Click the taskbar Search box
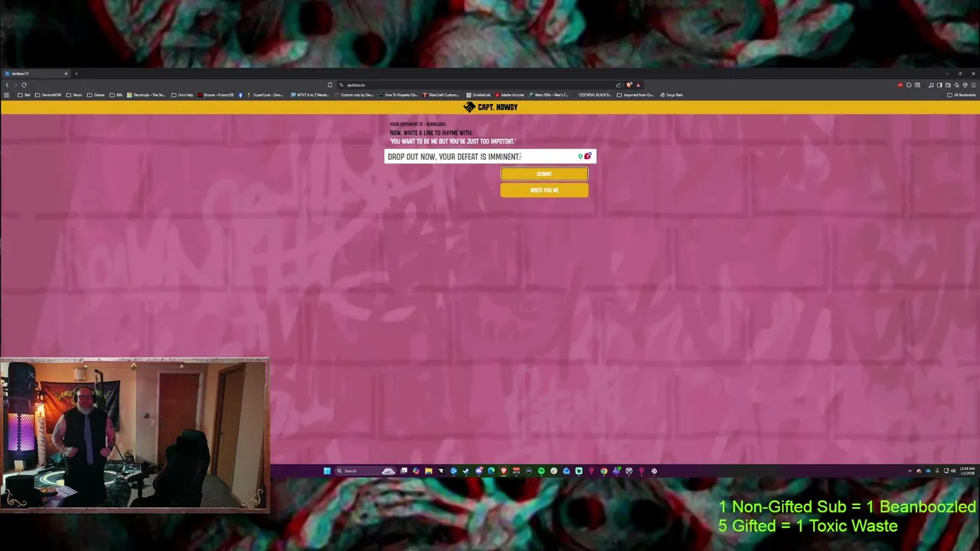Screen dimensions: 980x551 pyautogui.click(x=365, y=471)
